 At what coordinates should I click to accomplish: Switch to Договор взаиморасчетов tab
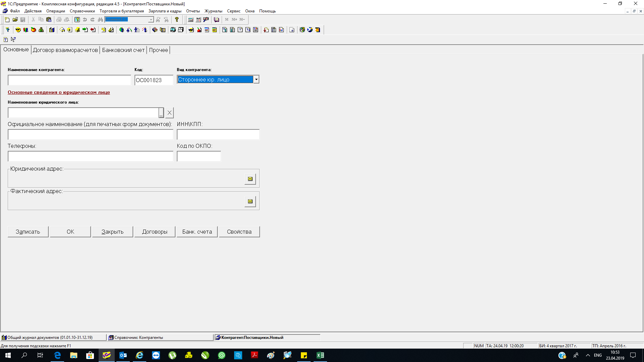(65, 50)
